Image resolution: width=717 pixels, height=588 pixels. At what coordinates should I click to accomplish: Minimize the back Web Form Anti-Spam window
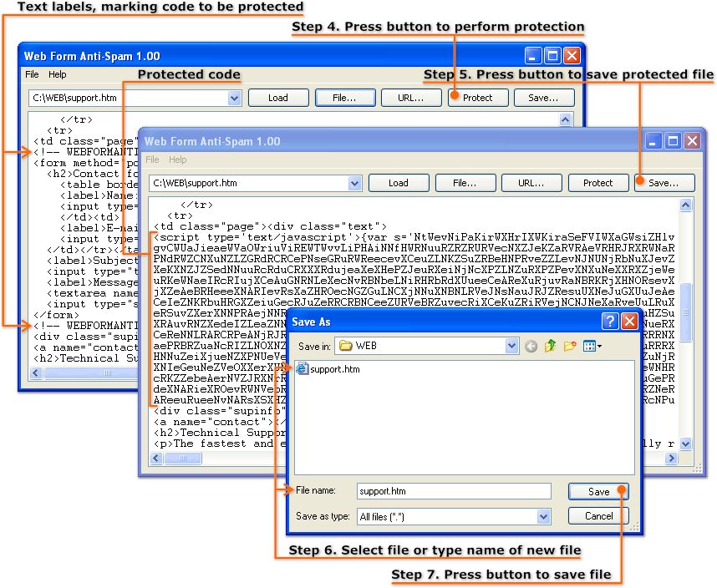(x=532, y=56)
